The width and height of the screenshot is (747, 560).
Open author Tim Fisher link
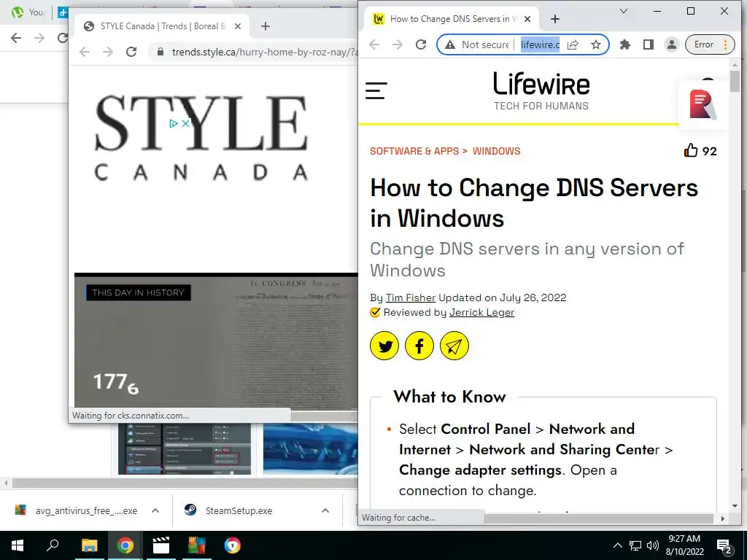pyautogui.click(x=411, y=297)
